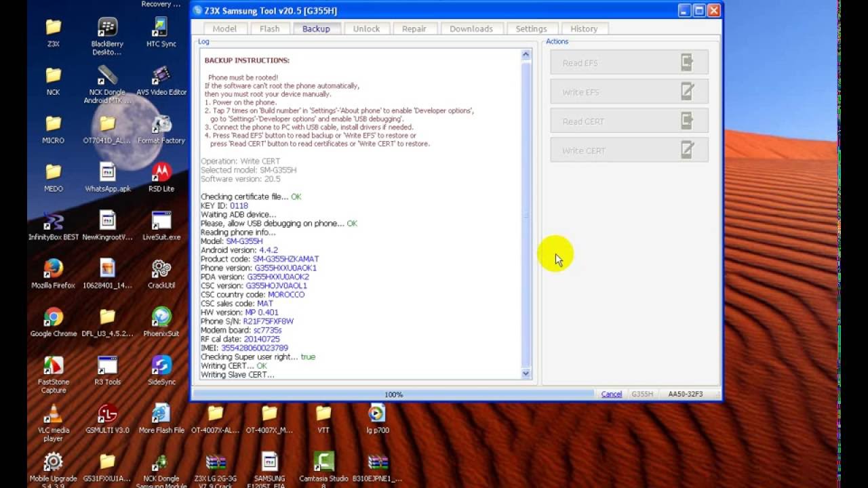Launch Google Chrome from desktop

pos(53,322)
